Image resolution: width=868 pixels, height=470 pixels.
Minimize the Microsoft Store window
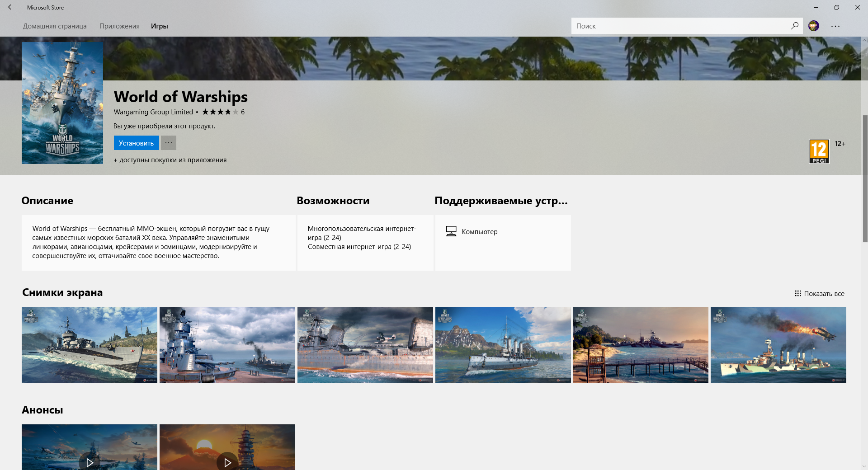[x=816, y=7]
